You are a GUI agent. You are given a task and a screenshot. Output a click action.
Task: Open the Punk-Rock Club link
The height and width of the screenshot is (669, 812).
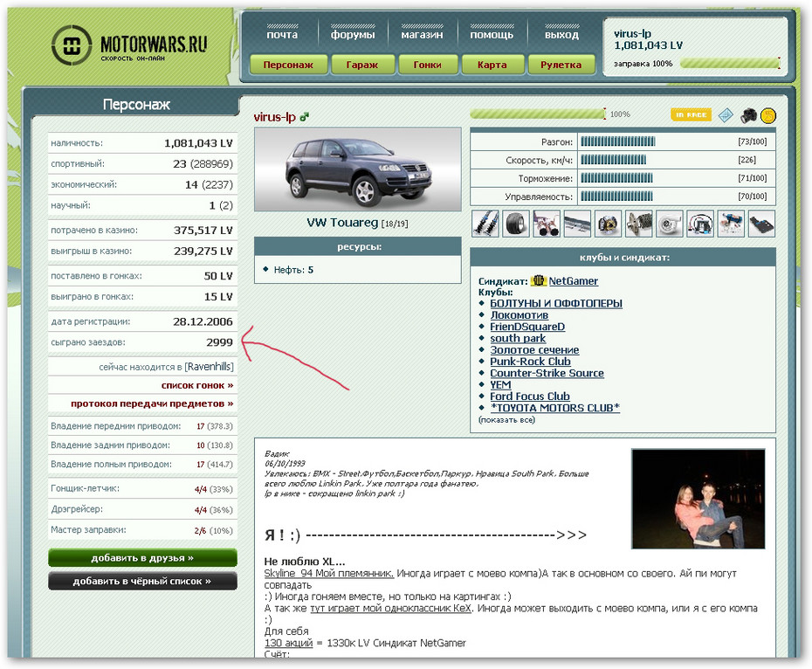pyautogui.click(x=530, y=362)
